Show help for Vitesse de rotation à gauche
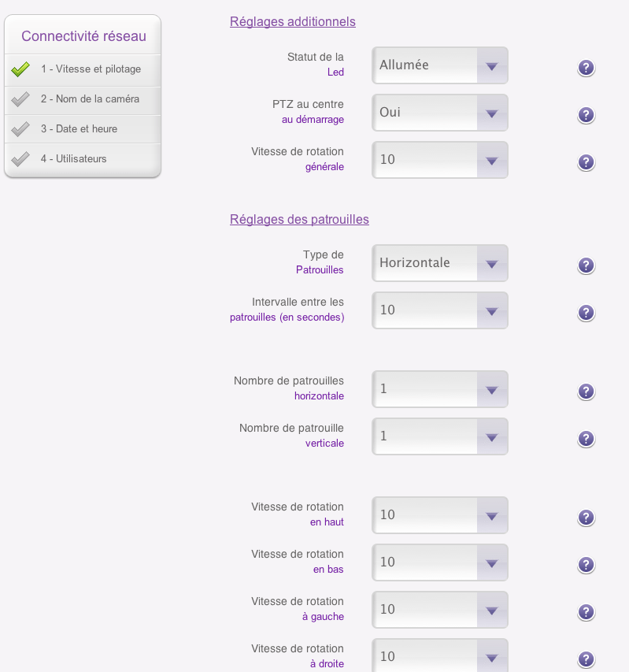629x672 pixels. tap(586, 611)
